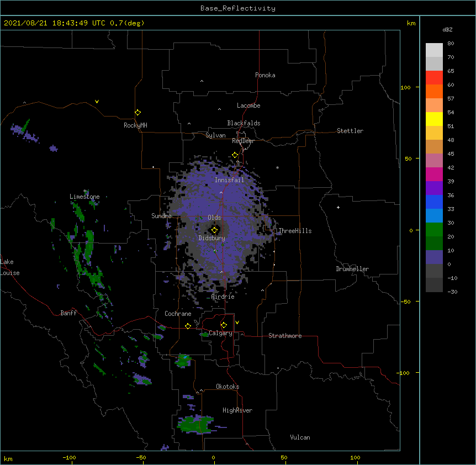Viewport: 476px width, 465px height.
Task: Click the -100 tick on the horizontal axis
Action: click(70, 458)
